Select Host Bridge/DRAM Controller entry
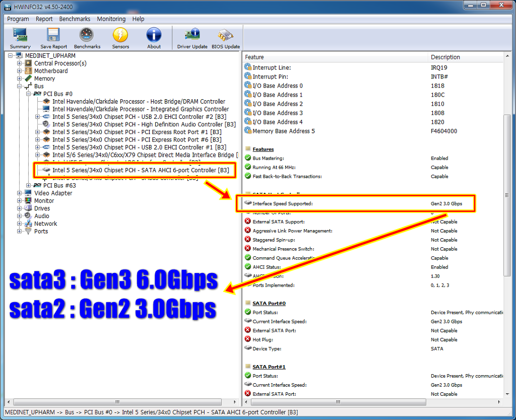 pos(139,101)
